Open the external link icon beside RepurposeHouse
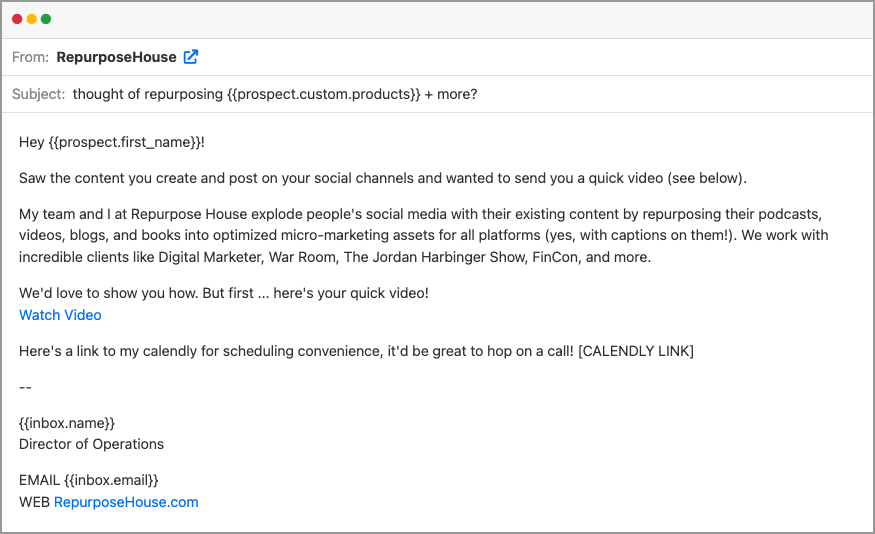875x534 pixels. click(191, 57)
